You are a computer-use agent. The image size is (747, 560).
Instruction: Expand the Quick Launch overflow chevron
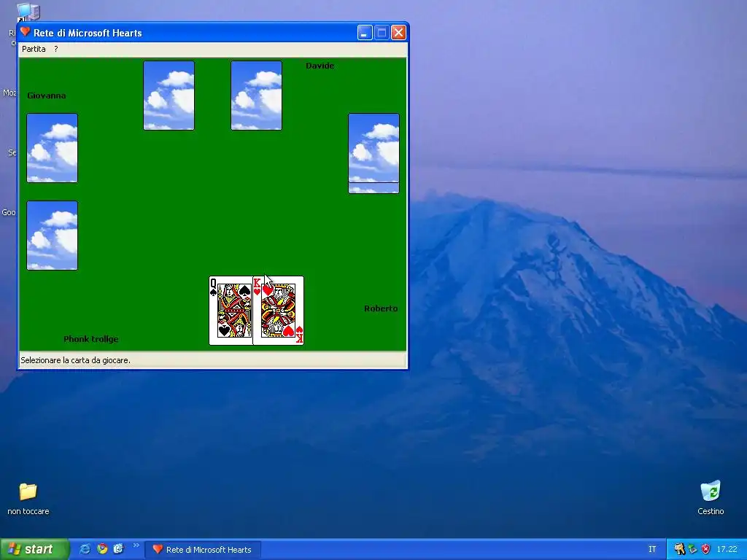pyautogui.click(x=136, y=545)
